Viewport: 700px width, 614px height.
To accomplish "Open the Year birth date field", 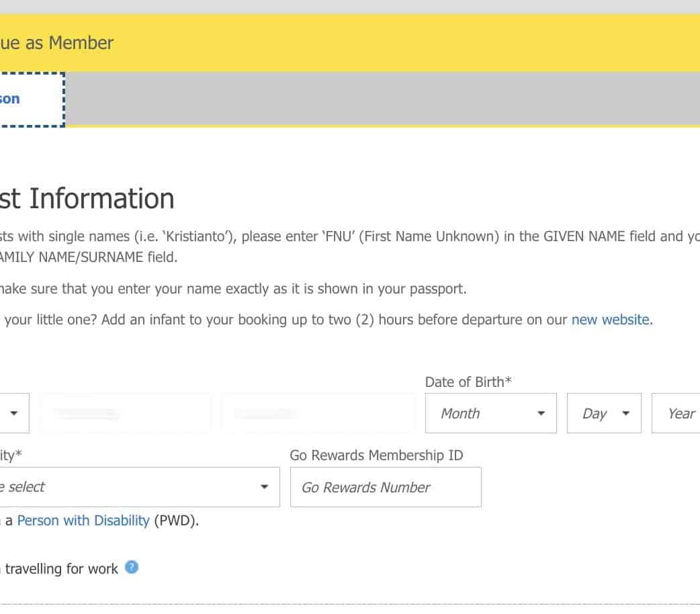I will pyautogui.click(x=679, y=413).
